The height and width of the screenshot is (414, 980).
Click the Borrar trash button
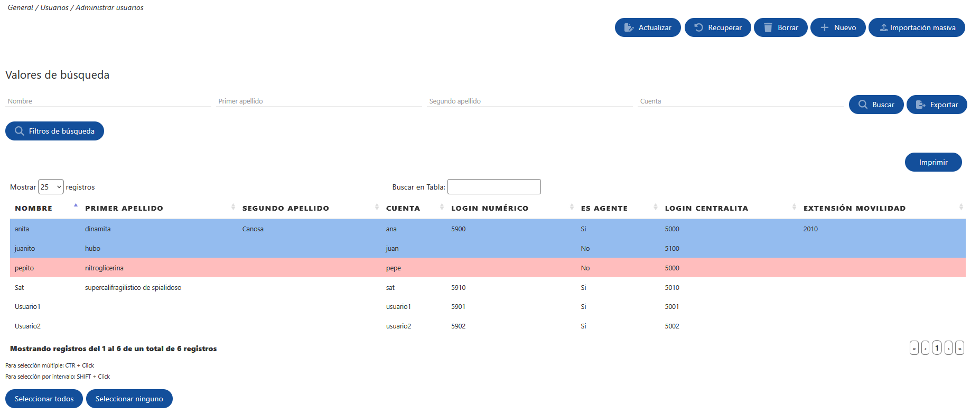point(780,27)
